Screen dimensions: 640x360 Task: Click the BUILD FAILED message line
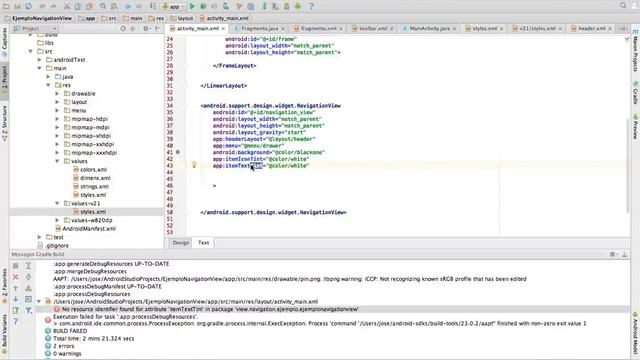pyautogui.click(x=70, y=331)
